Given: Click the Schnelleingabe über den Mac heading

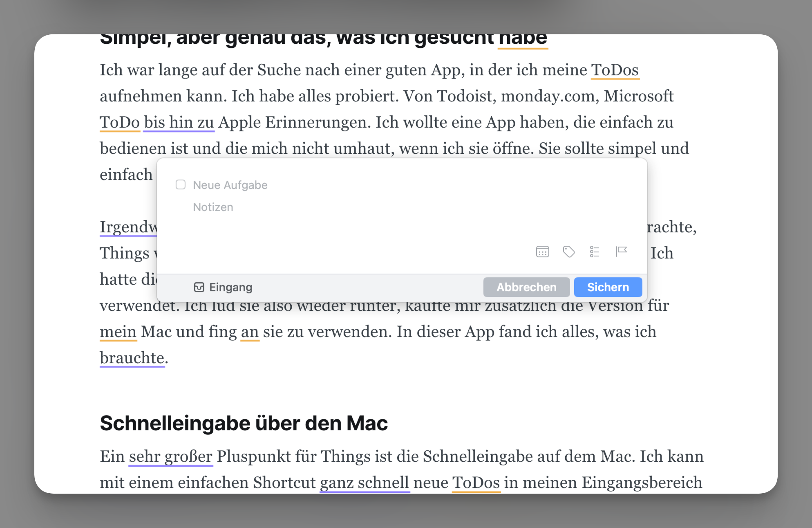Looking at the screenshot, I should click(244, 423).
